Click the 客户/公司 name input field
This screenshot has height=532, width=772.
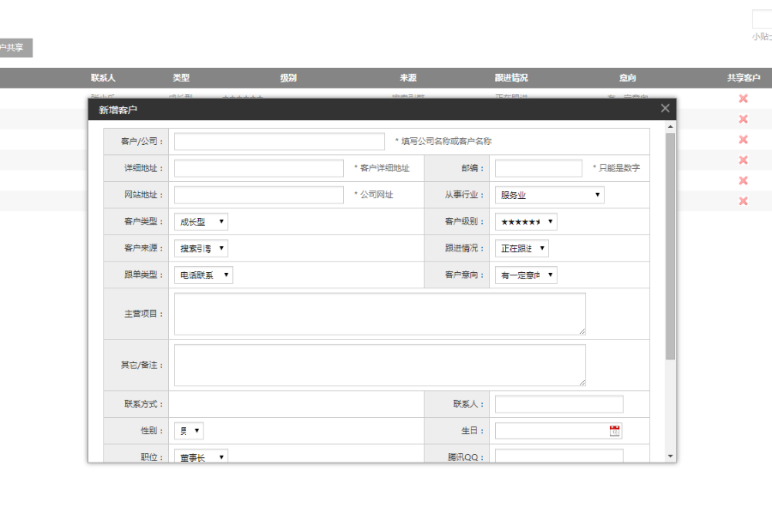(279, 142)
